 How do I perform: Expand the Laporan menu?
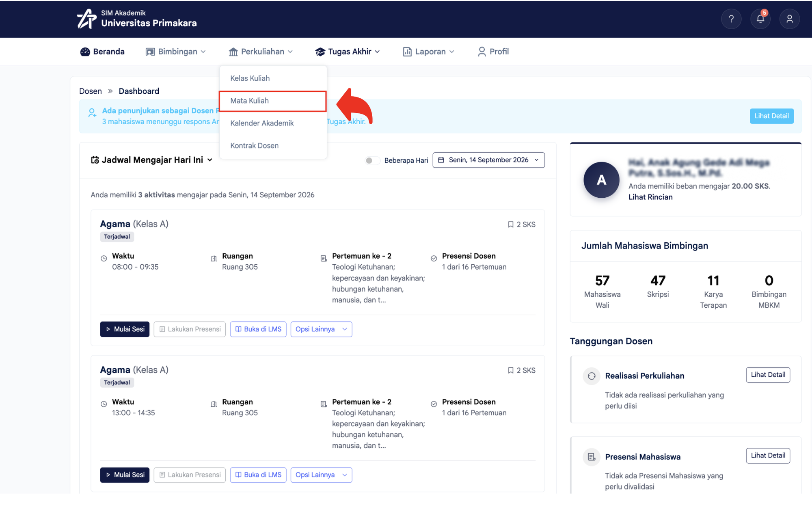point(428,52)
